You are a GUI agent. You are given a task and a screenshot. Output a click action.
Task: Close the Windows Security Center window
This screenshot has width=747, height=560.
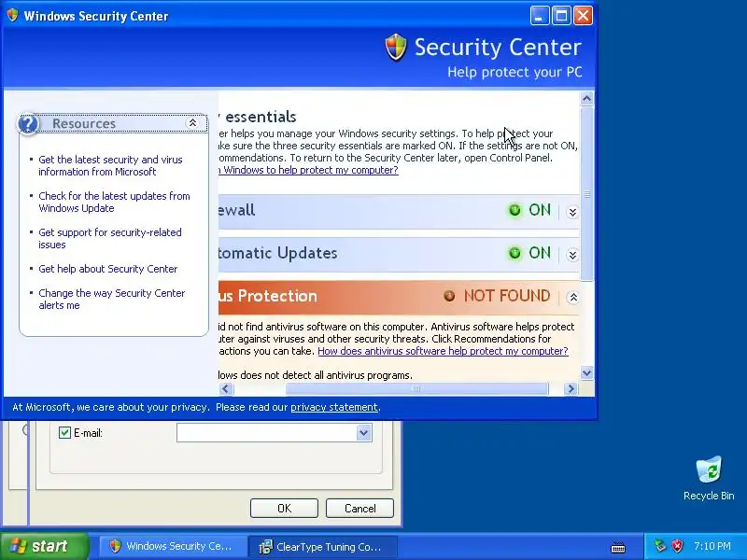click(x=583, y=16)
